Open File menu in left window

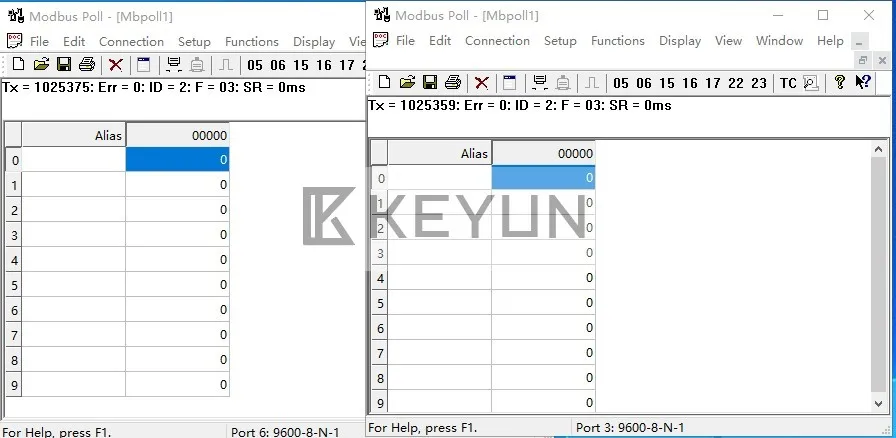39,42
